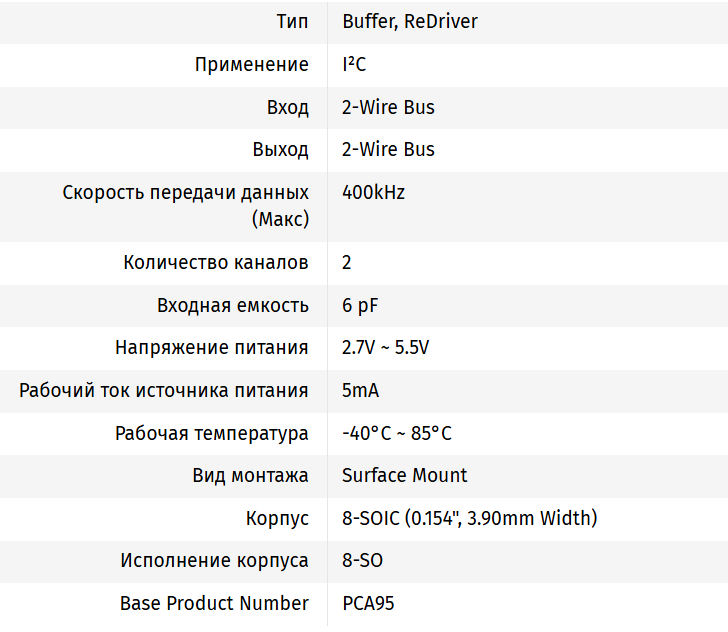Select the "400kHz" data rate value
728x632 pixels.
click(373, 192)
